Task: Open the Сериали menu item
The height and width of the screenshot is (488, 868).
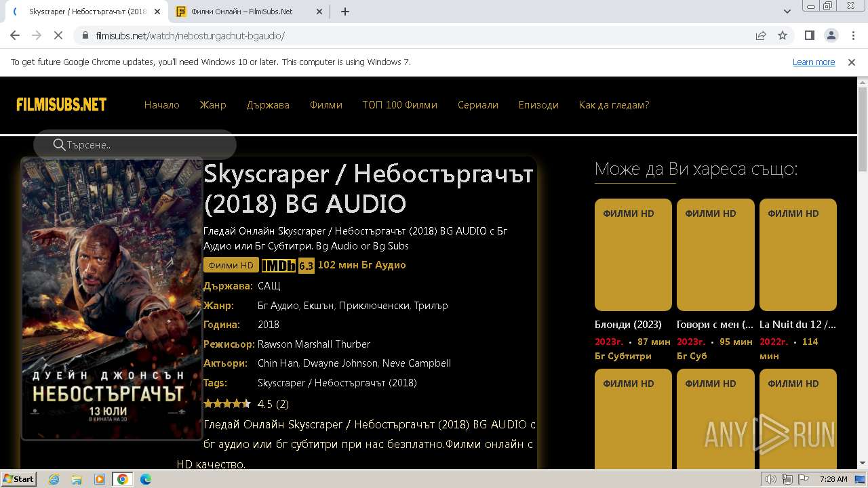Action: coord(478,105)
